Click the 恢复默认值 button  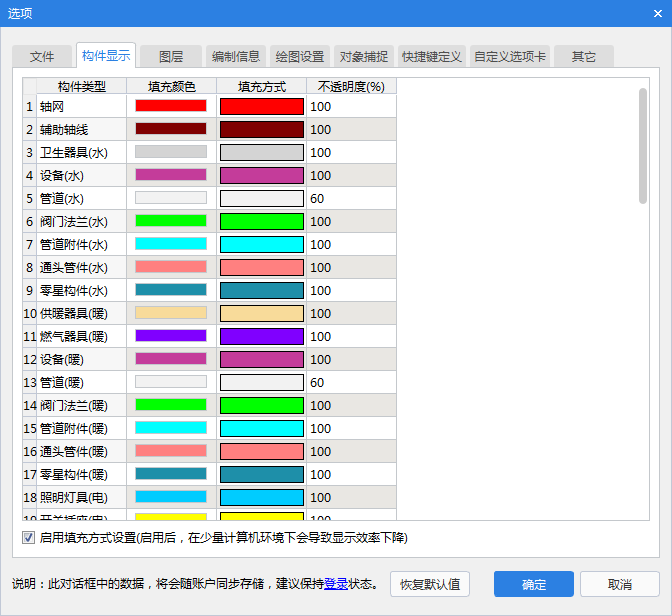coord(430,585)
